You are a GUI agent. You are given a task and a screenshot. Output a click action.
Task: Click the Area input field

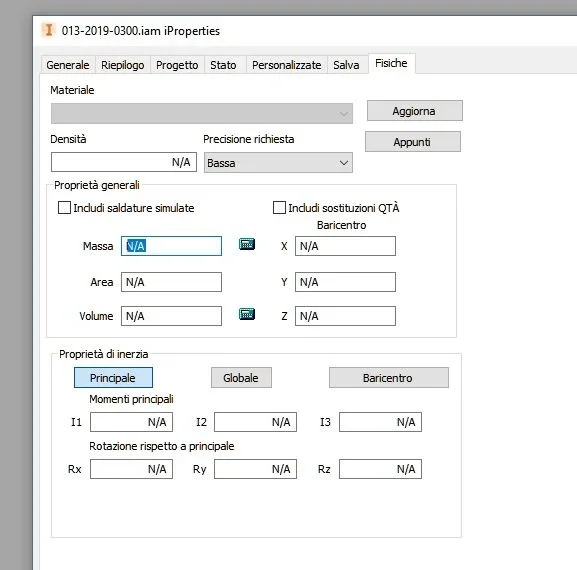pos(171,282)
